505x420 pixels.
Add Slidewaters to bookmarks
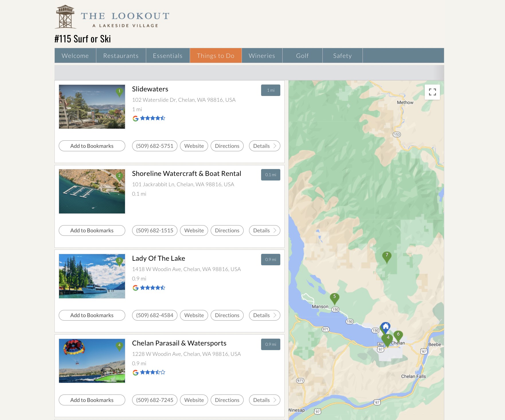(x=92, y=146)
